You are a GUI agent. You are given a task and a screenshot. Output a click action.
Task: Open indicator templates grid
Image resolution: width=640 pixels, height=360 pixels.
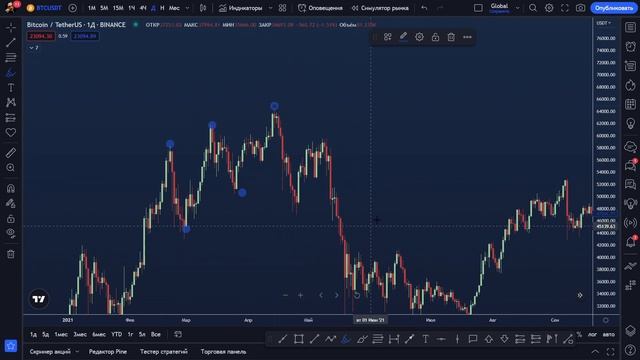click(x=282, y=8)
